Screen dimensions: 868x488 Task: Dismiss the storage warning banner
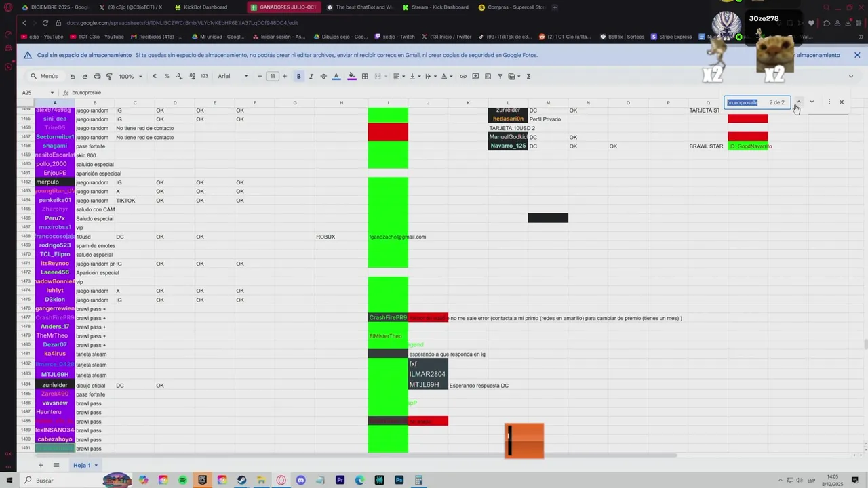click(857, 55)
